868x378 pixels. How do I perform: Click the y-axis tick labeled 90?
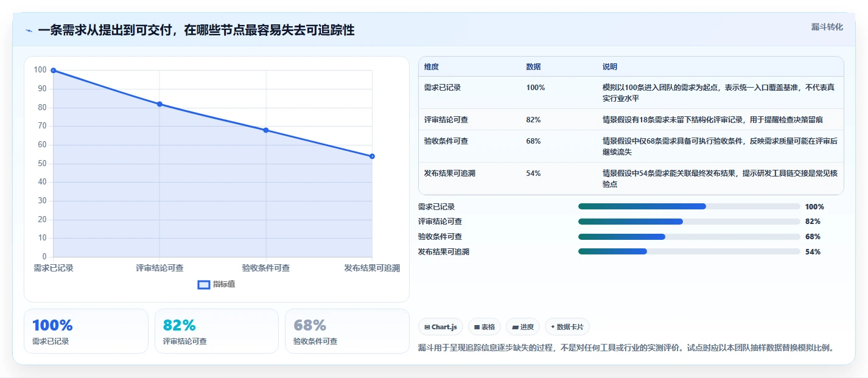tap(41, 89)
